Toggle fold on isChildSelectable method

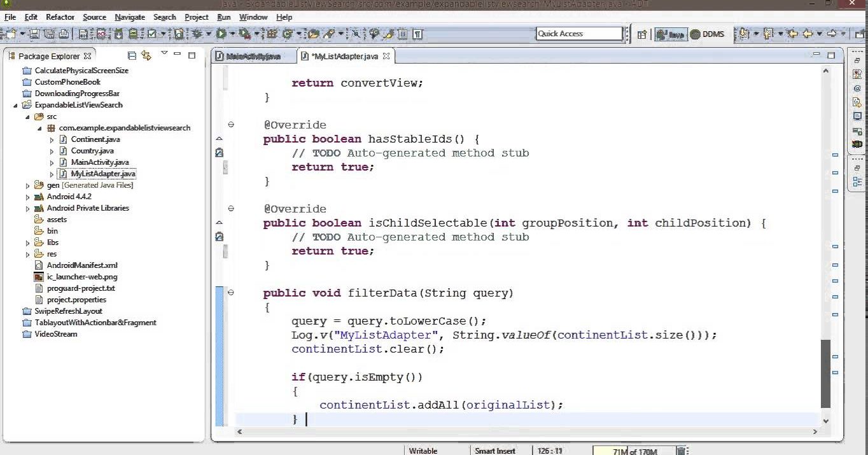(231, 209)
